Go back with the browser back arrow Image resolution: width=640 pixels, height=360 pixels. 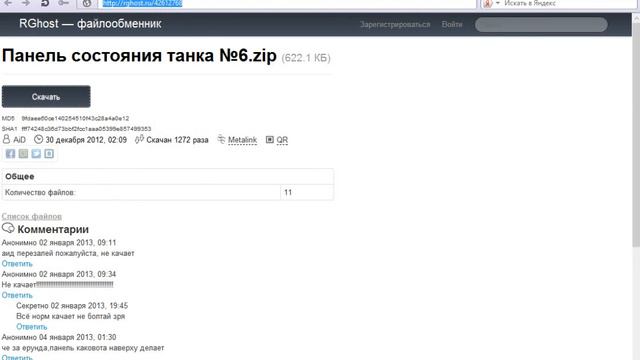8,3
